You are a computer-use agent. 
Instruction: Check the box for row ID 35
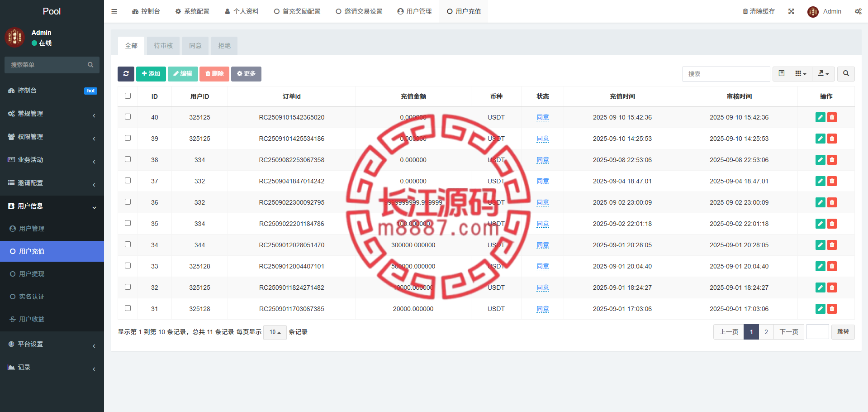coord(128,223)
